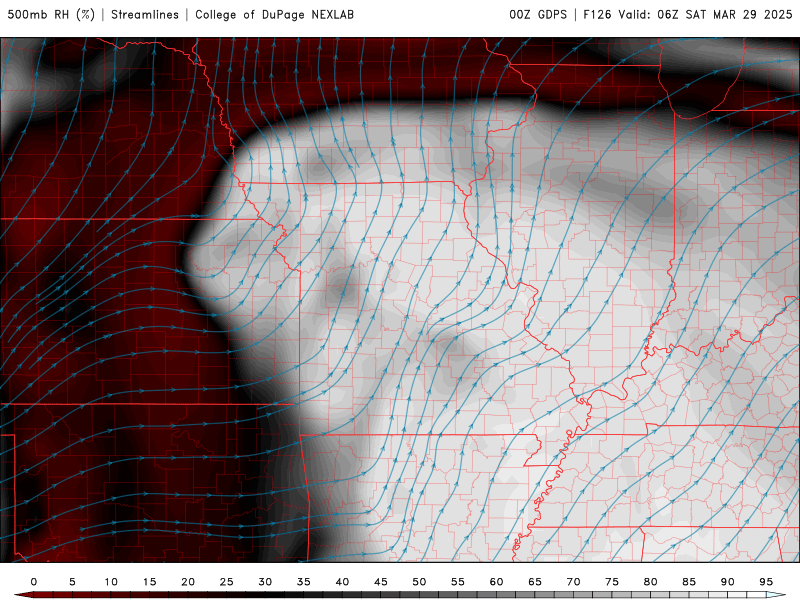Click the "Streamlines" label in header
This screenshot has width=800, height=600.
click(x=145, y=15)
